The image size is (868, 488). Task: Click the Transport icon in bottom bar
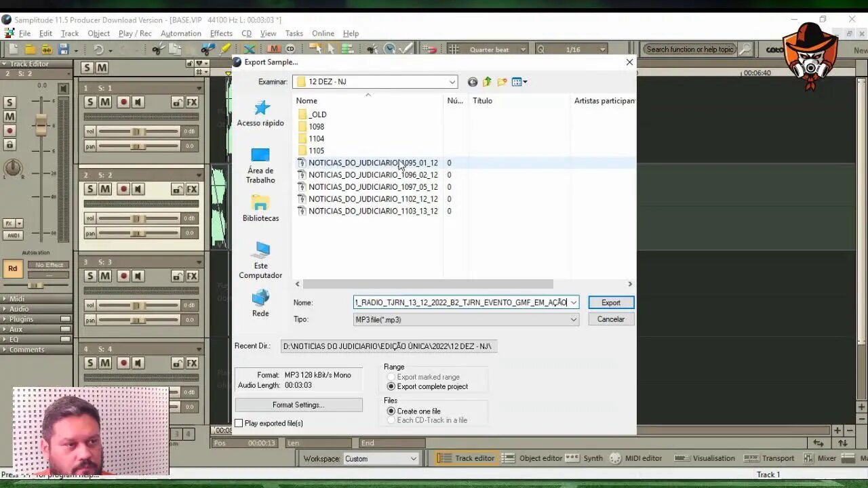click(x=751, y=458)
